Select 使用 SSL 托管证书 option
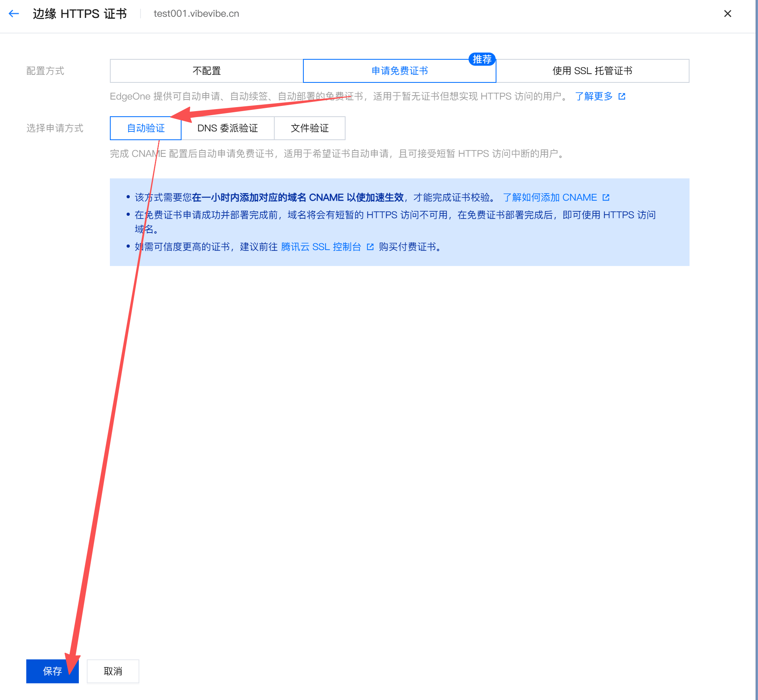Viewport: 758px width, 700px height. pyautogui.click(x=592, y=71)
